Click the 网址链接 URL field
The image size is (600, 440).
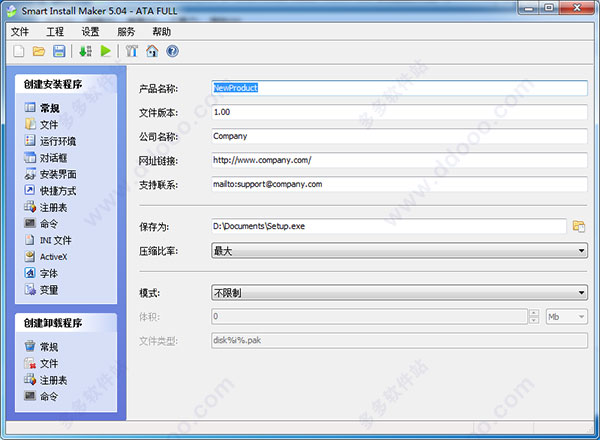[399, 160]
